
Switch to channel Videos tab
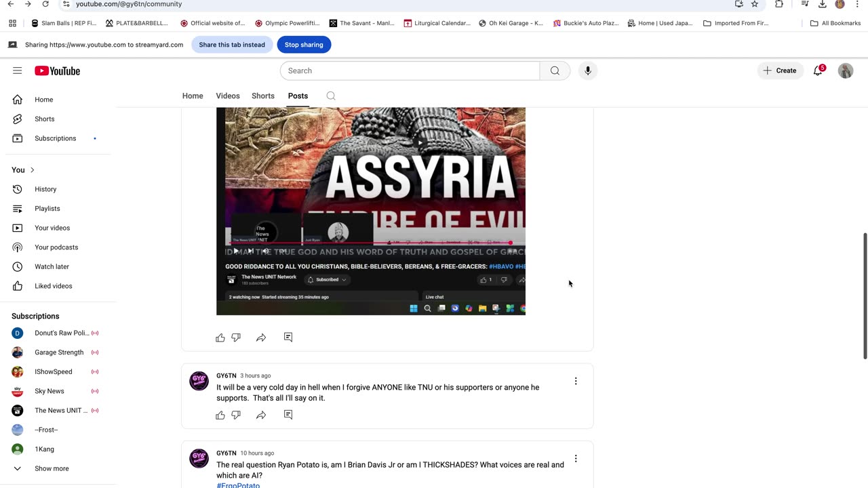[x=228, y=96]
